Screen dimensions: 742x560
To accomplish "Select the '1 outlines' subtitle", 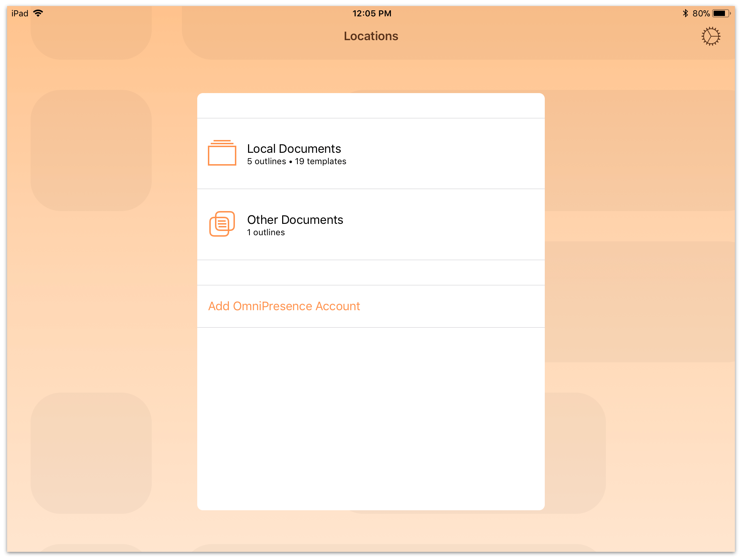I will pyautogui.click(x=266, y=232).
